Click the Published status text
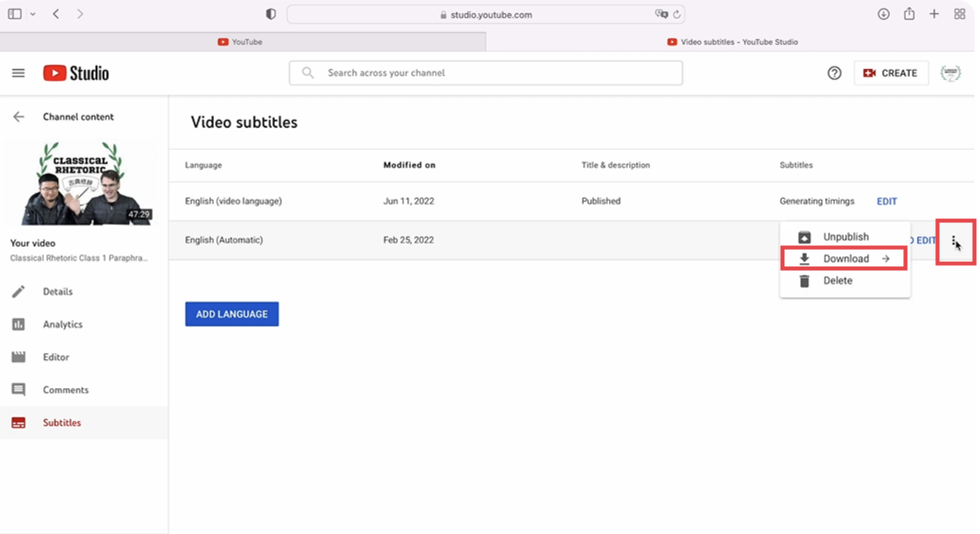This screenshot has width=980, height=534. (601, 201)
